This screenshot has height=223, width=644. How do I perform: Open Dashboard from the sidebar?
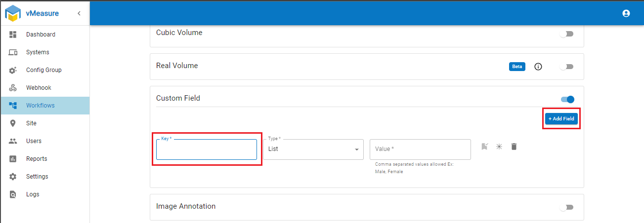pos(41,35)
